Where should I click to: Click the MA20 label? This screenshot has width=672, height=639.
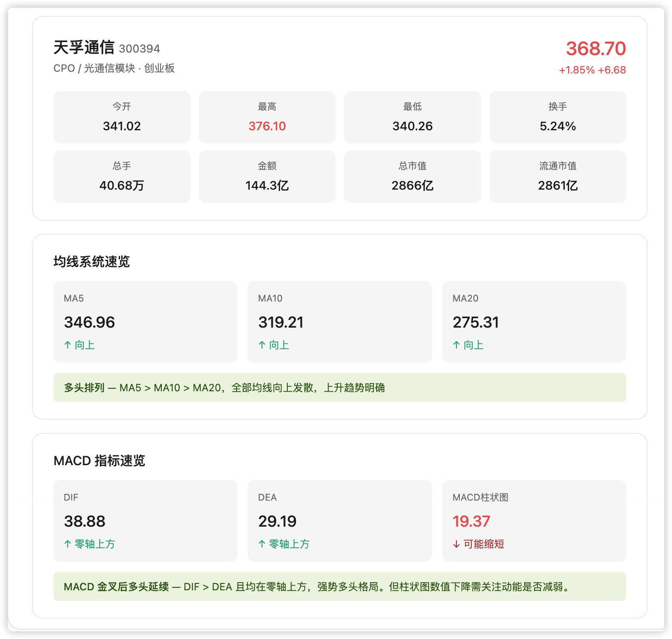point(465,299)
